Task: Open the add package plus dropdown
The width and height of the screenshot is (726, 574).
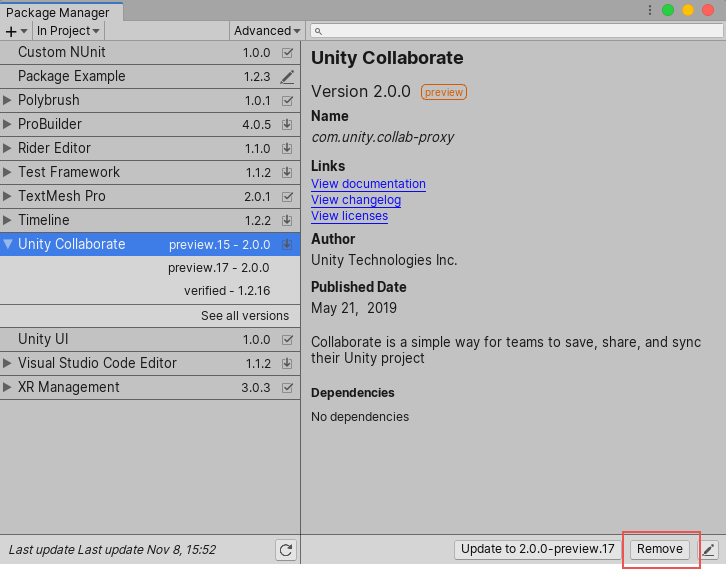Action: pyautogui.click(x=16, y=31)
